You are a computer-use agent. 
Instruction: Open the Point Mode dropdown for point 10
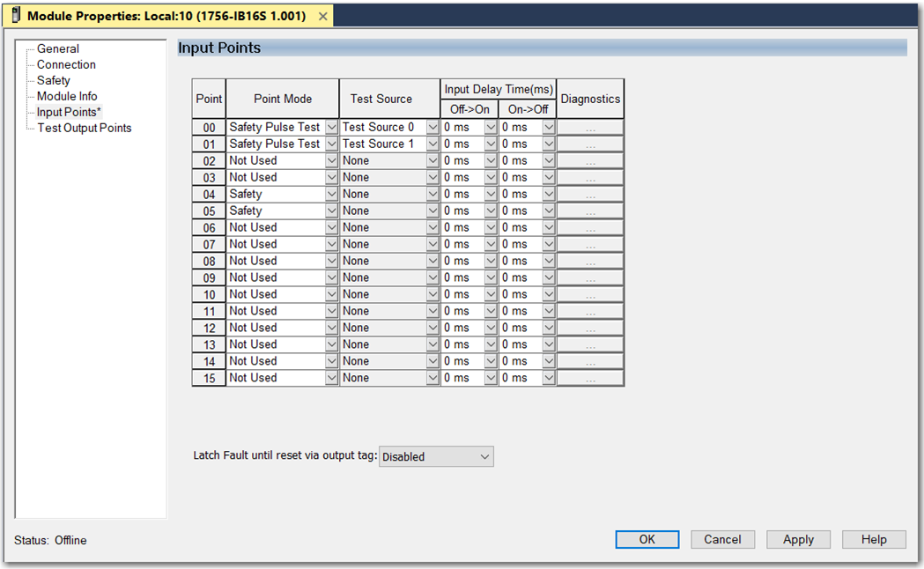pos(331,295)
